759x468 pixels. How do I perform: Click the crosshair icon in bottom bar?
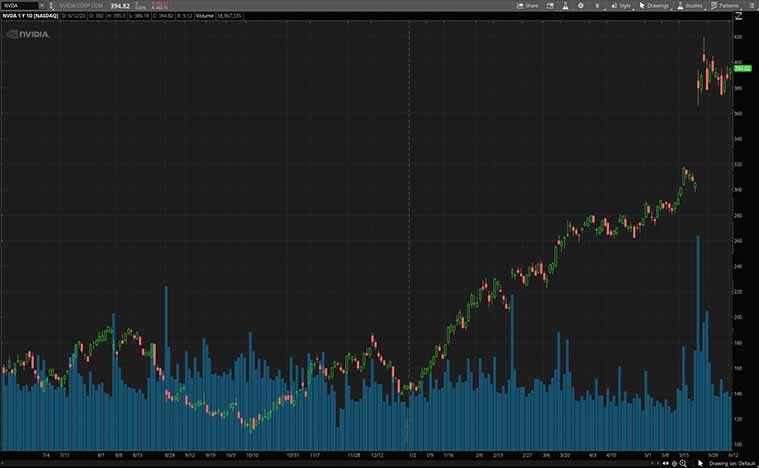point(673,463)
